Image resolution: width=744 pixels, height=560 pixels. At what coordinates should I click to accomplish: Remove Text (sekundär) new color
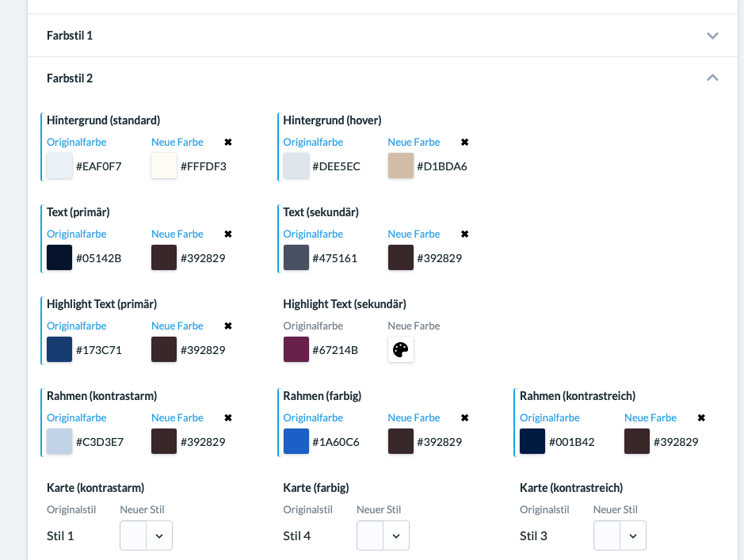coord(465,234)
